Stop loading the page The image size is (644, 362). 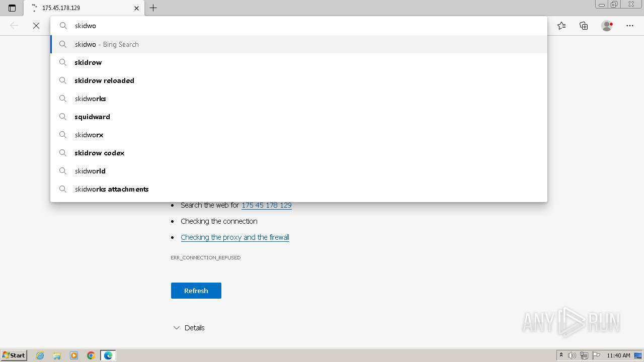36,26
